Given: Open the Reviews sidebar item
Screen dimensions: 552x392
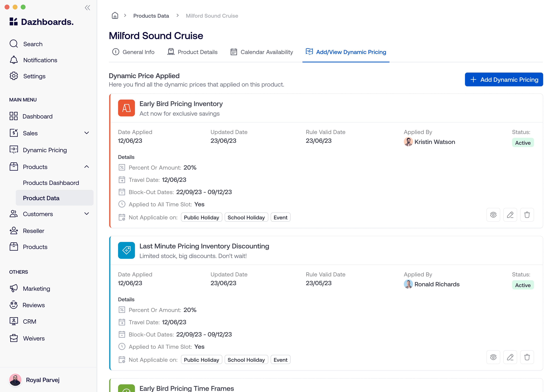Looking at the screenshot, I should click(34, 305).
